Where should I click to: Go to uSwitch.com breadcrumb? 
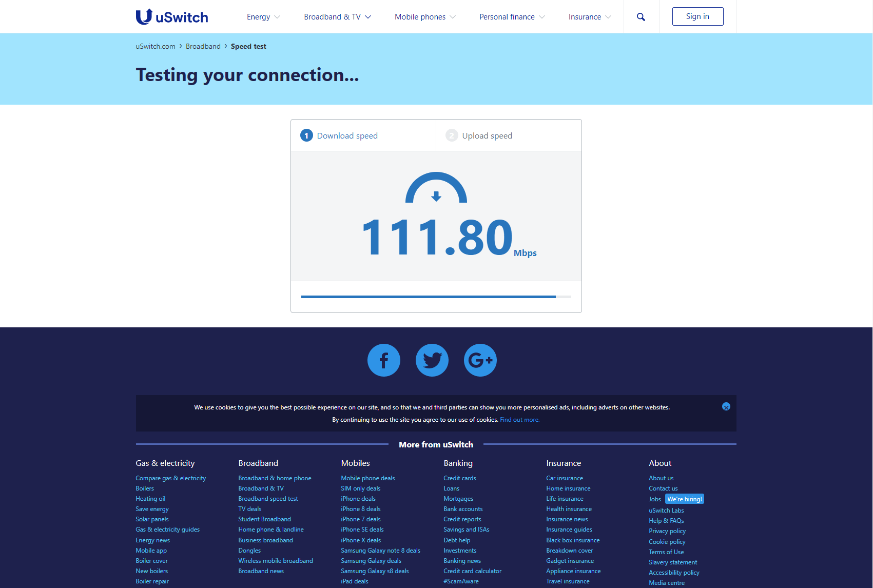tap(156, 46)
